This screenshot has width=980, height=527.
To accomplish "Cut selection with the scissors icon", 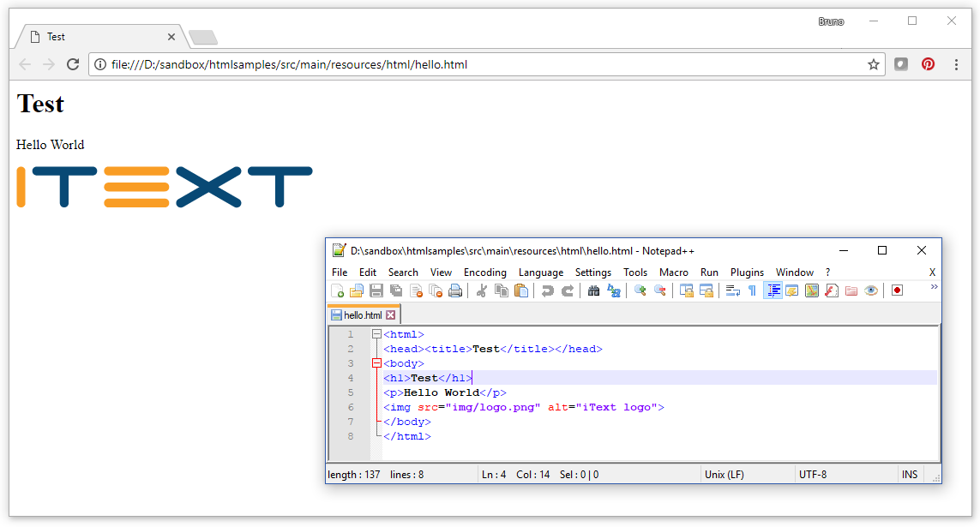I will click(481, 291).
